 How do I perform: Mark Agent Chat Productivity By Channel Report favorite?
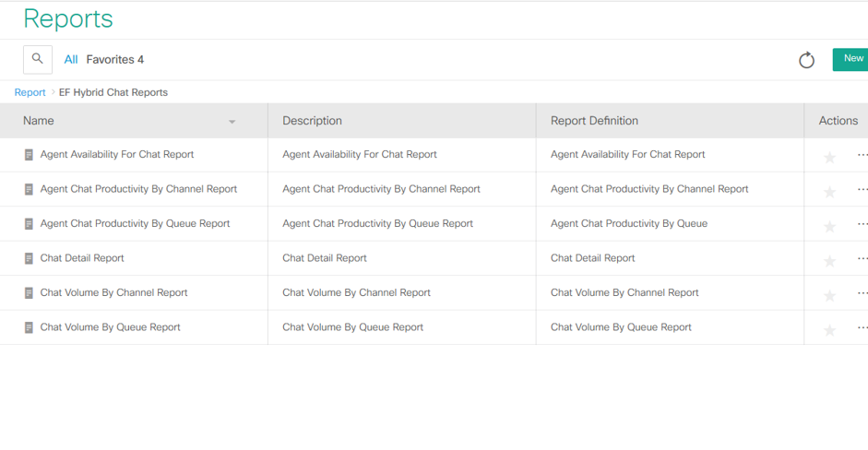pos(829,192)
